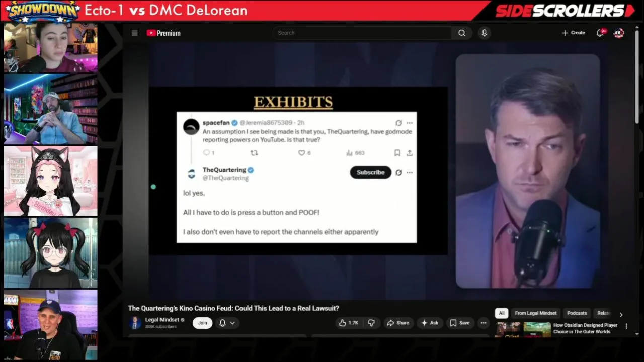Image resolution: width=644 pixels, height=362 pixels.
Task: Click the pink cat-ear avatar webcam panel
Action: point(51,181)
